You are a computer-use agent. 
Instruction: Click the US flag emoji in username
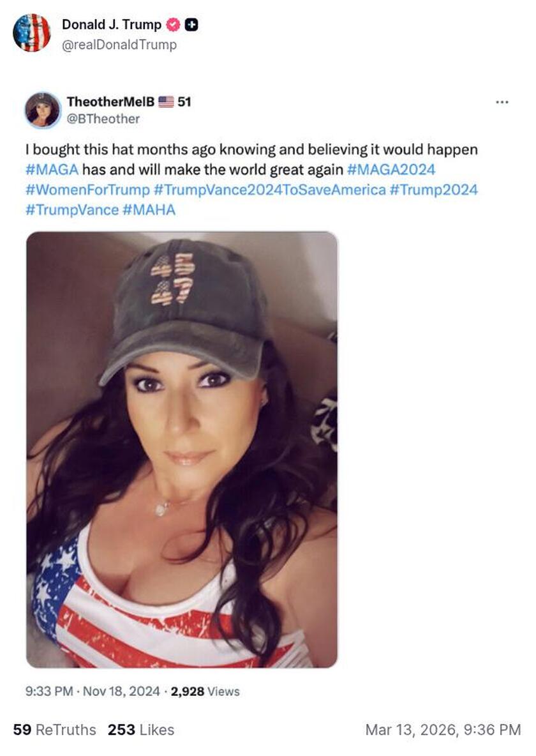click(167, 102)
